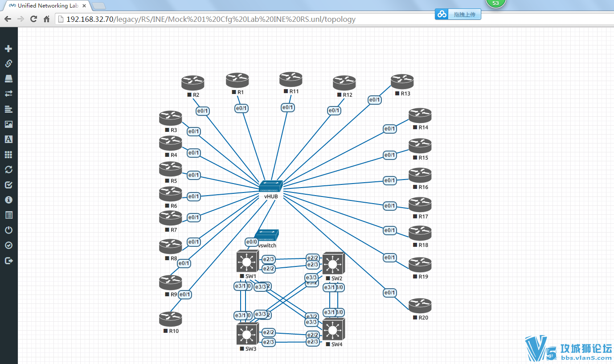This screenshot has width=614, height=364.
Task: Open the grid 'More actions' icon
Action: click(x=8, y=155)
